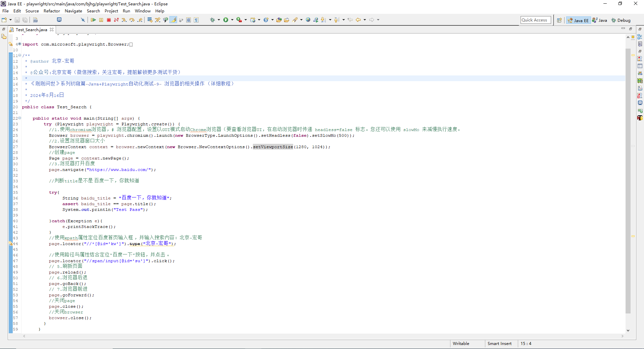
Task: Click the Save All icon
Action: tap(25, 20)
